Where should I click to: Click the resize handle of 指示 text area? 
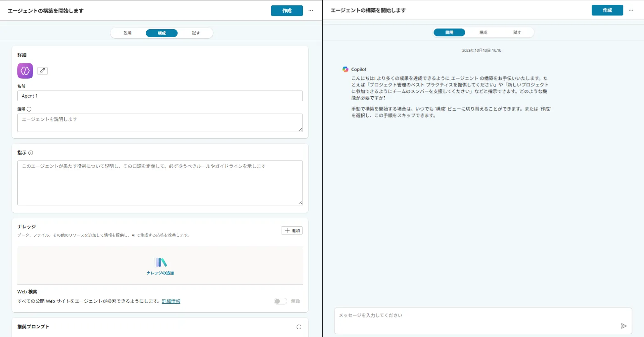coord(300,202)
